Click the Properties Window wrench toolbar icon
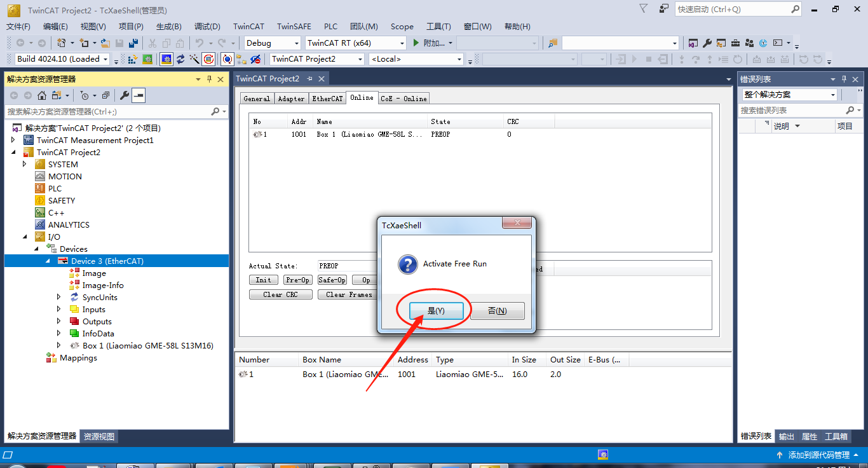868x468 pixels. [707, 43]
